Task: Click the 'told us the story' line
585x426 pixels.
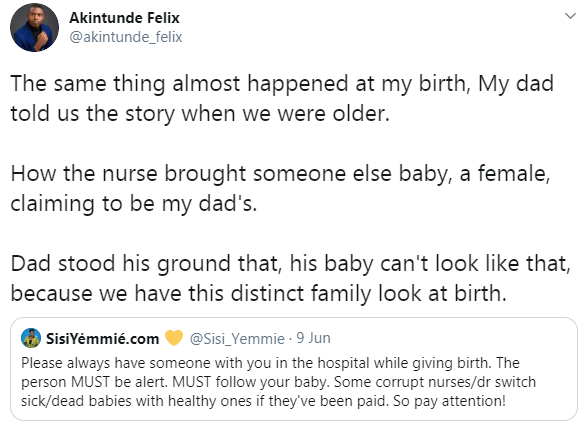Action: pyautogui.click(x=200, y=113)
